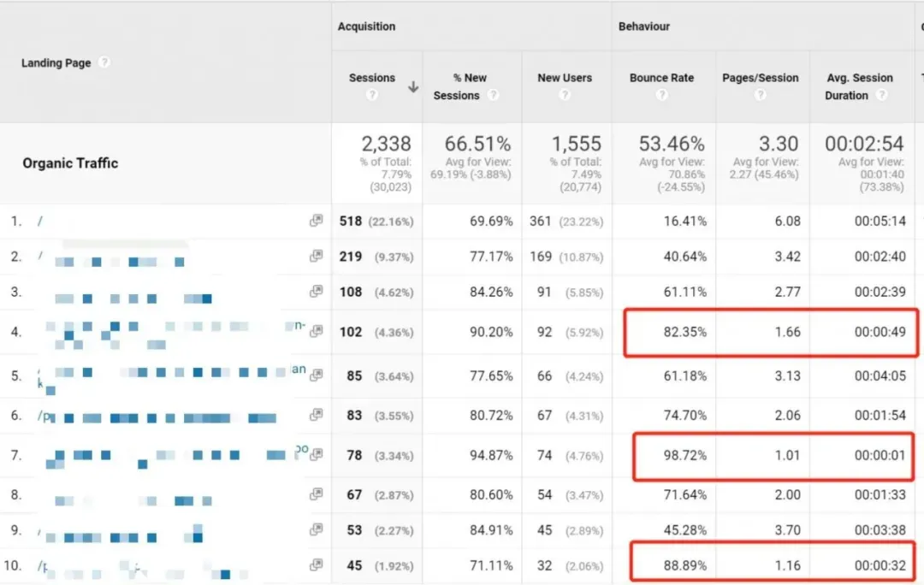Show the Pages/Session help tooltip
Screen dimensions: 924x585
tap(761, 94)
